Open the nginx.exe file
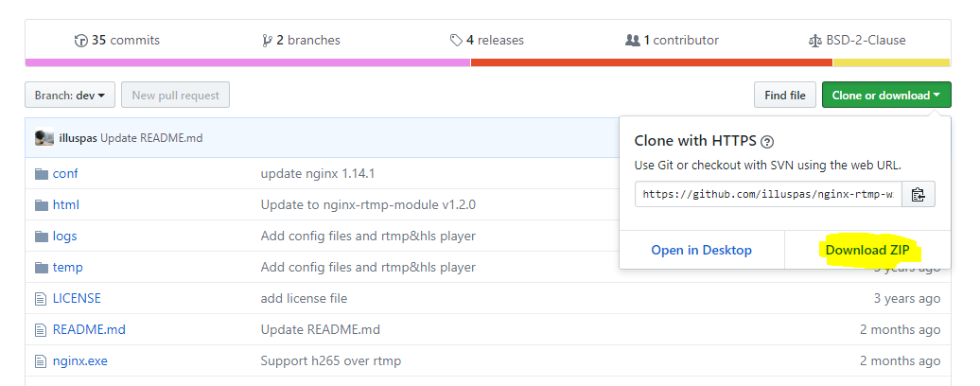Image resolution: width=980 pixels, height=386 pixels. (80, 361)
